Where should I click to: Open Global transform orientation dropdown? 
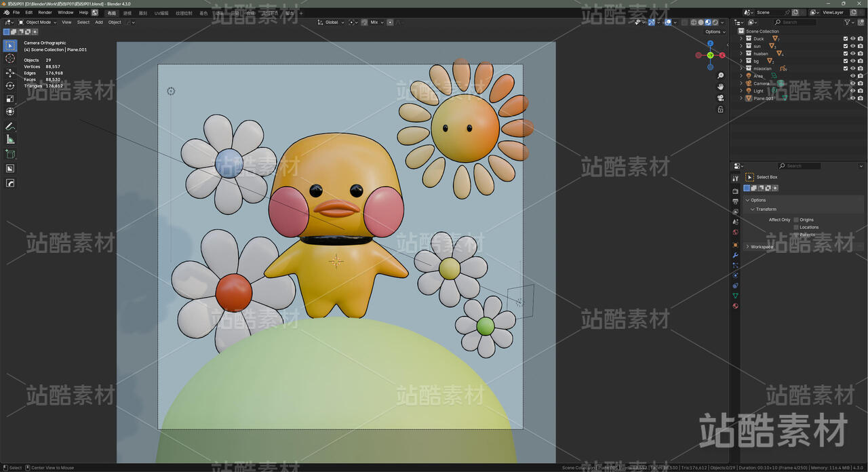point(332,22)
